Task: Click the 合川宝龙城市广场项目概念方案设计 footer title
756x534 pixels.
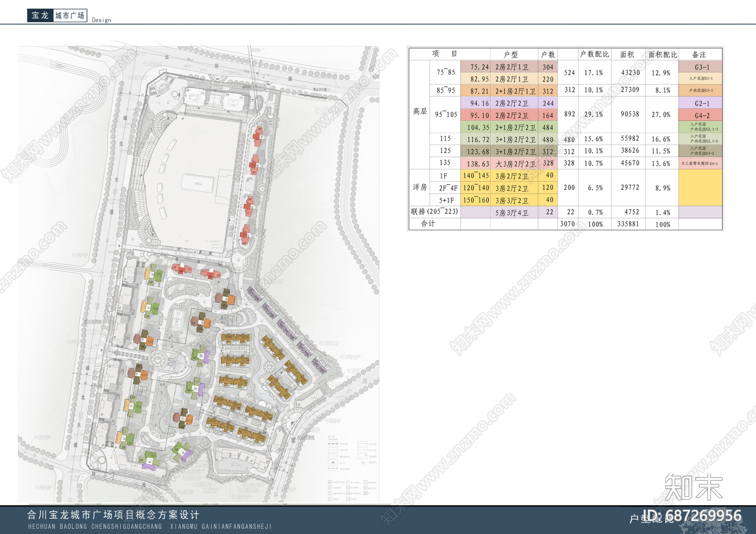Action: [x=113, y=515]
